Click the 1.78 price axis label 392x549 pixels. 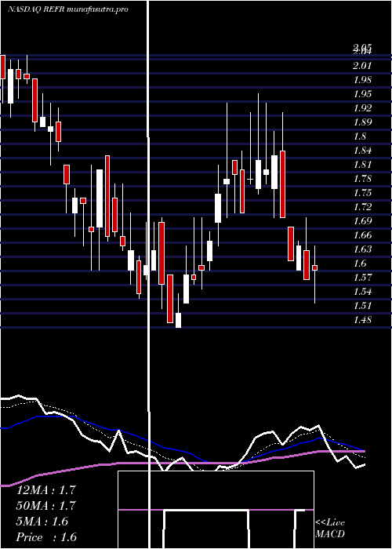(x=362, y=179)
